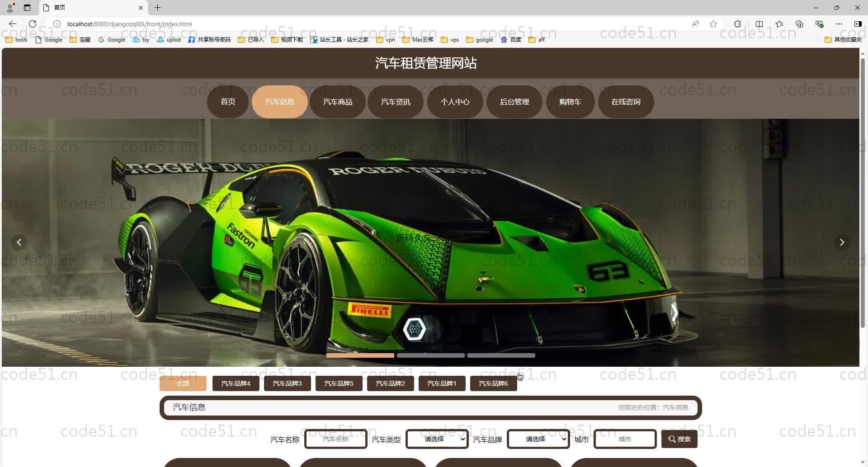Open 汽车商品 navigation item
Screen dimensions: 868x467
click(338, 102)
